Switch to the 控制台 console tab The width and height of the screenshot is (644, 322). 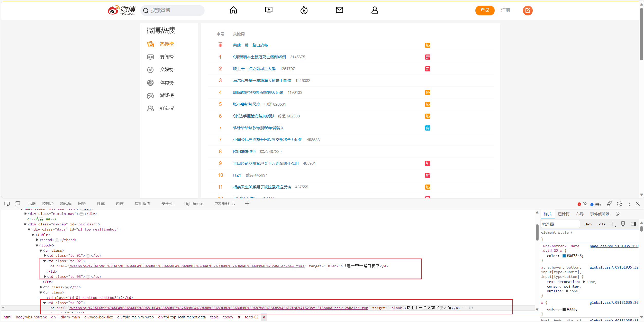(x=48, y=204)
